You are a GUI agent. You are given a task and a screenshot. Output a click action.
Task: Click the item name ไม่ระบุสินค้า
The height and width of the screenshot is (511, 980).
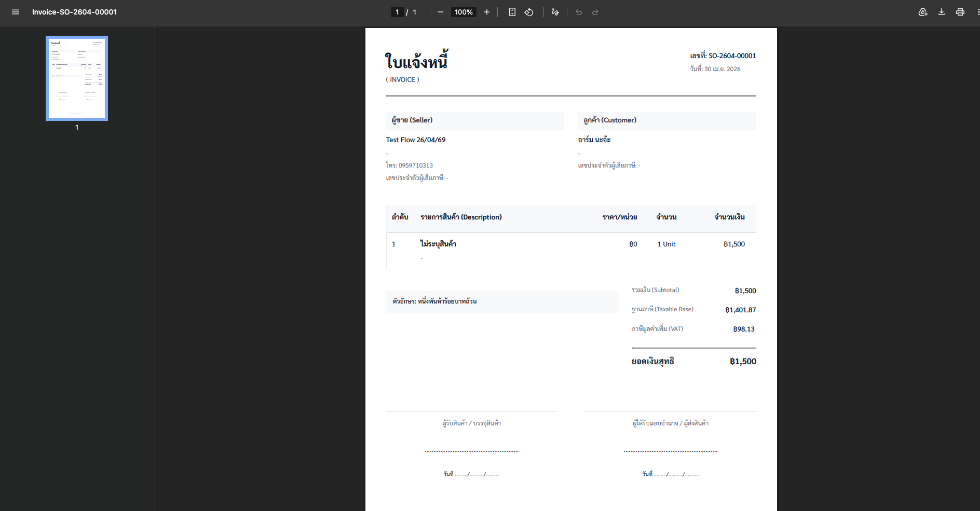(x=438, y=244)
